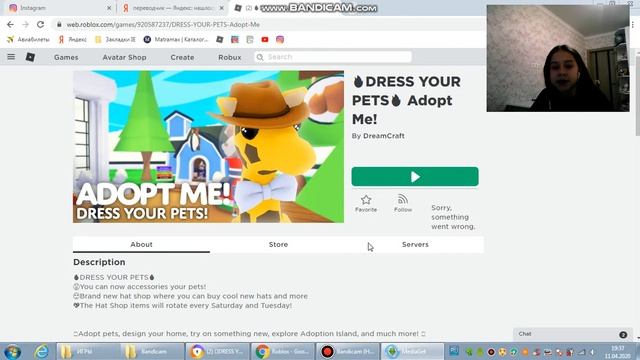Open the bookmark icon right of Roblox bookmark
Screen dimensions: 640x360
point(235,40)
